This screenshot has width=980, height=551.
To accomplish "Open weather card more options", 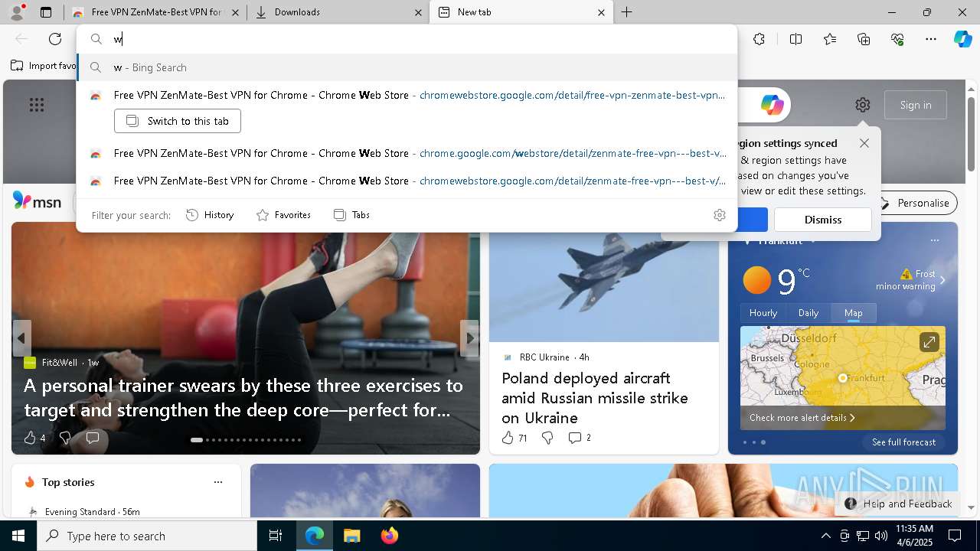I will (x=934, y=240).
